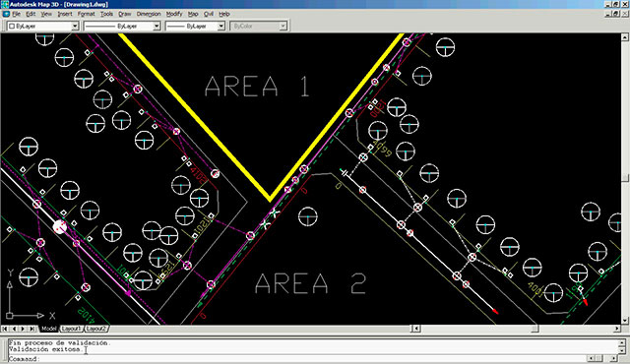Open the Dimension menu
630x364 pixels.
tap(149, 14)
